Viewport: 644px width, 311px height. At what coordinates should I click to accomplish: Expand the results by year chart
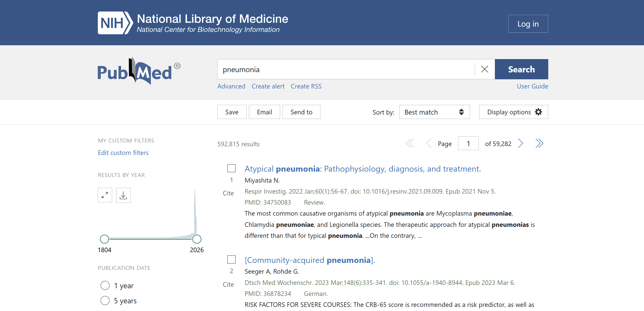(x=105, y=195)
